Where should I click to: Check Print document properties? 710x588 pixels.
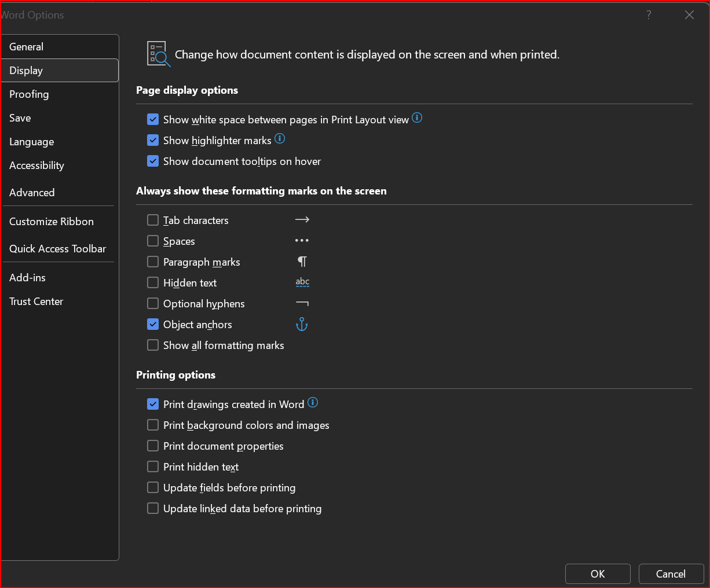coord(153,446)
